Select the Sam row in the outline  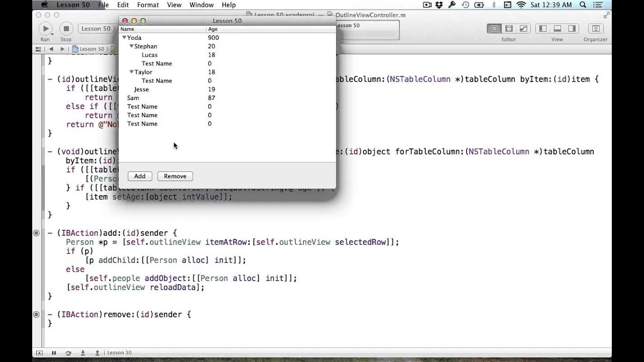tap(227, 98)
